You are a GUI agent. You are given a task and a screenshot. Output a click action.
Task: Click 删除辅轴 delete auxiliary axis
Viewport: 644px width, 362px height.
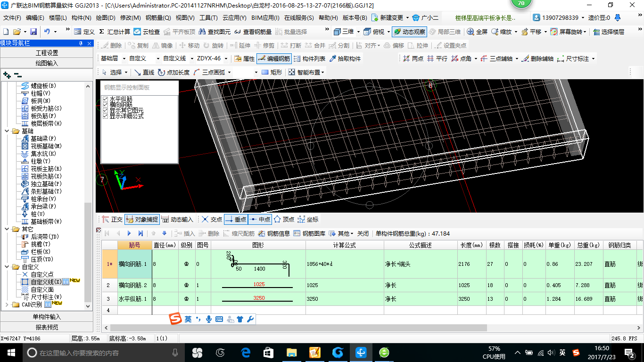537,59
